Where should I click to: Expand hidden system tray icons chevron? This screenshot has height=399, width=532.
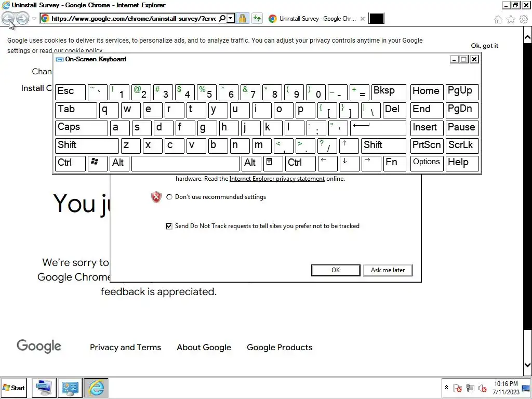click(446, 388)
